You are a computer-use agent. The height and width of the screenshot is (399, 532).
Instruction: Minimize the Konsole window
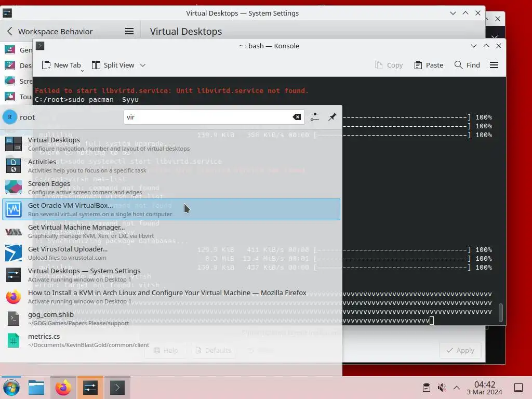pyautogui.click(x=474, y=46)
